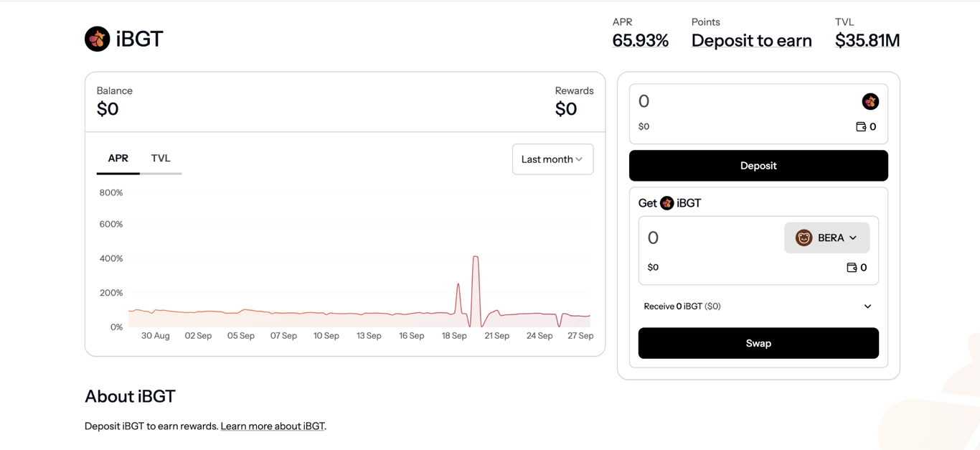Select the APR chart tab
This screenshot has width=980, height=450.
tap(118, 159)
